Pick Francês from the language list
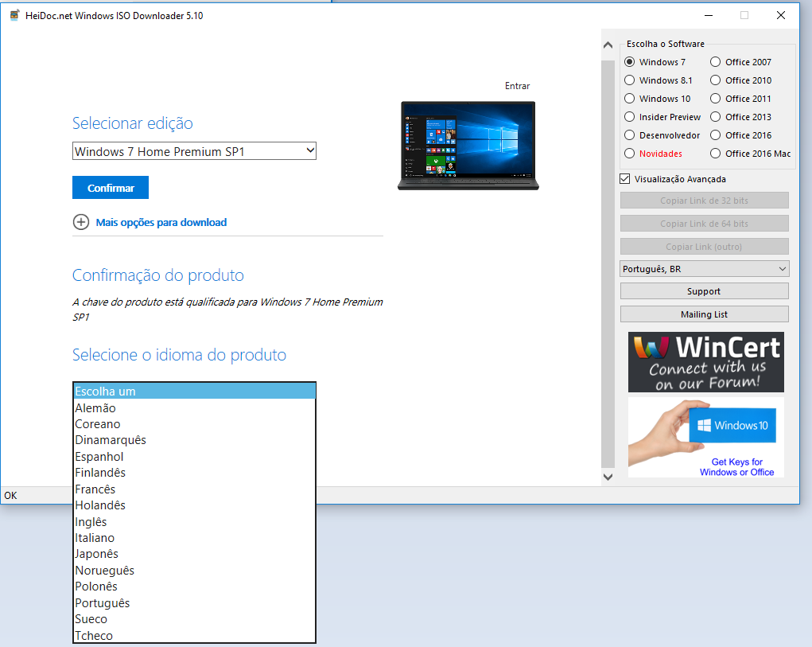Viewport: 812px width, 647px height. click(194, 489)
